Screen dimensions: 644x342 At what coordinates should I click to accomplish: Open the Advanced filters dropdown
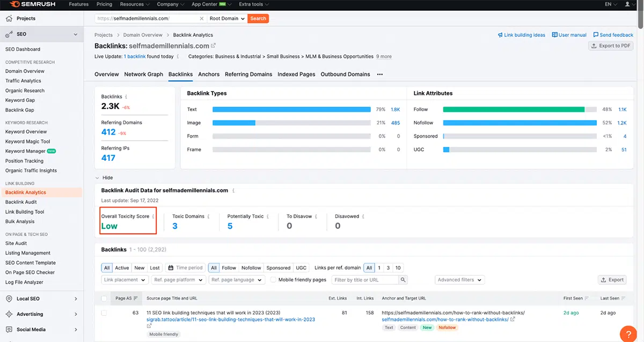(459, 280)
